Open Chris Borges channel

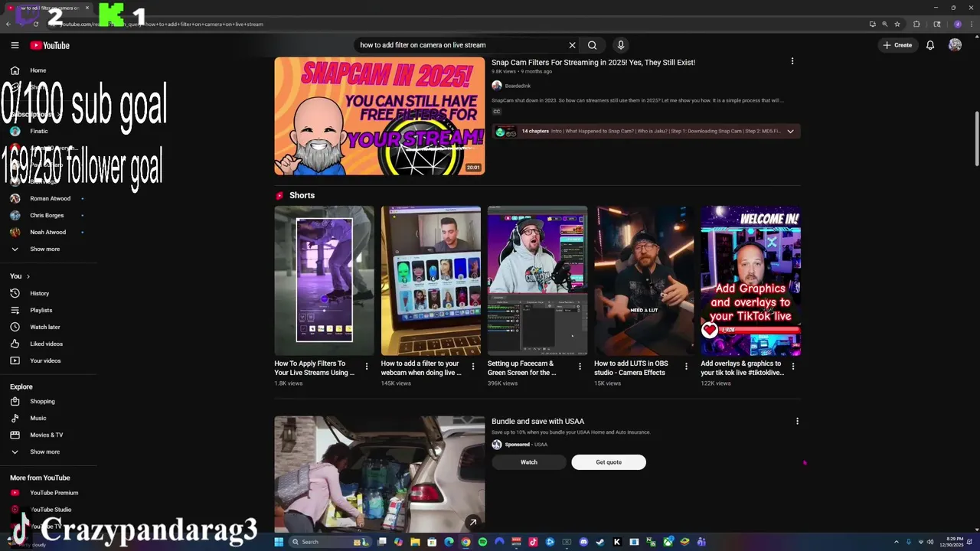[48, 215]
